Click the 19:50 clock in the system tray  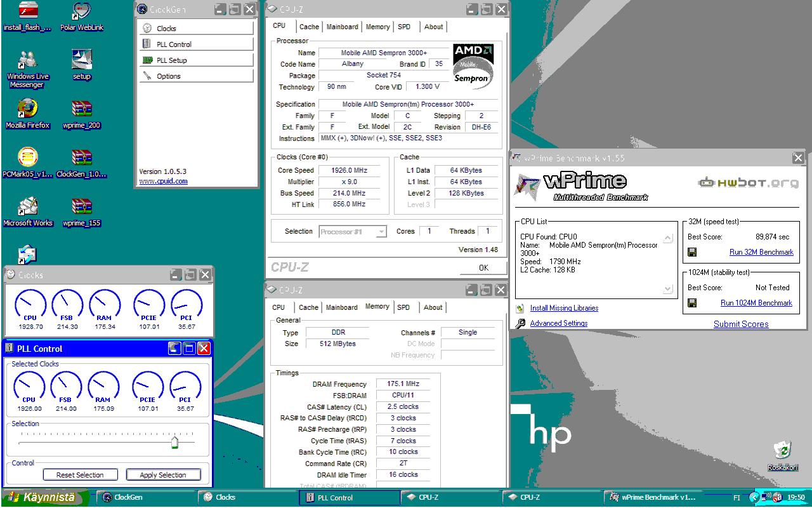796,498
